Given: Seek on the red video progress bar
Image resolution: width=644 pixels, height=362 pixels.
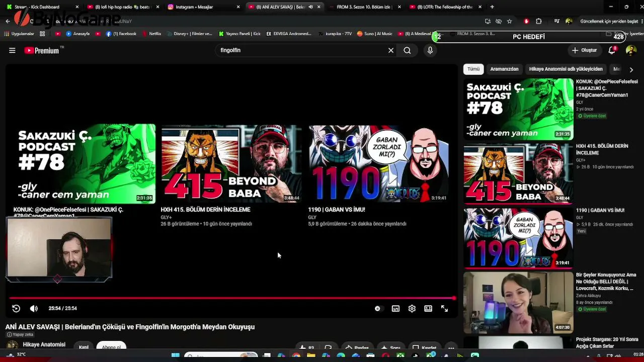Looking at the screenshot, I should coord(232,298).
